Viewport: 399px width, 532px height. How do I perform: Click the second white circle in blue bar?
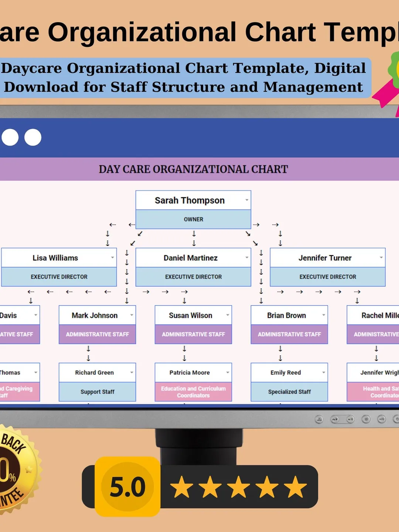tap(33, 137)
